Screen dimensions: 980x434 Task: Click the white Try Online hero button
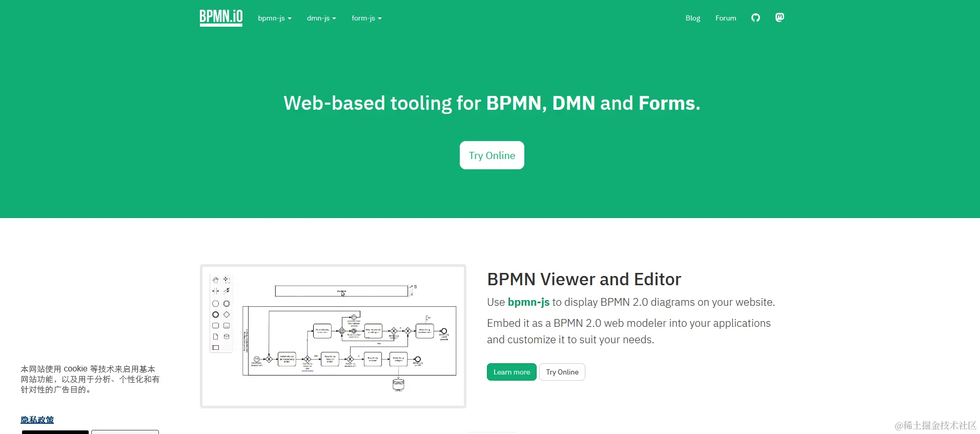pos(492,155)
